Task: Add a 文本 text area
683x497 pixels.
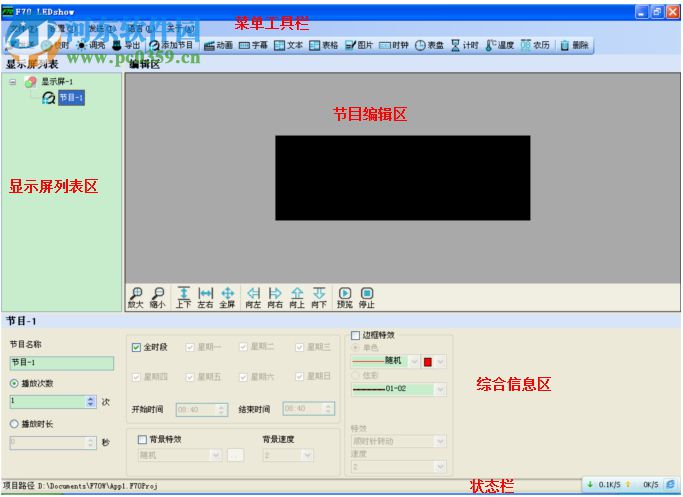Action: click(288, 45)
